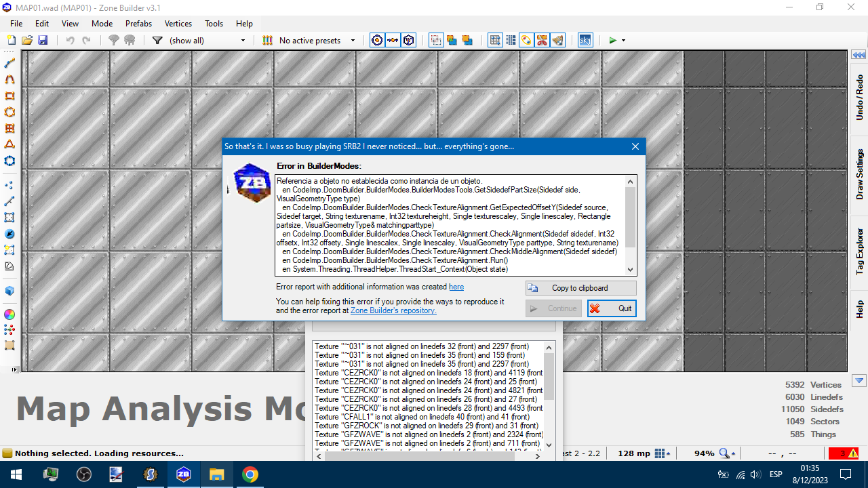Open the Undo / Redo side tab

tap(859, 98)
